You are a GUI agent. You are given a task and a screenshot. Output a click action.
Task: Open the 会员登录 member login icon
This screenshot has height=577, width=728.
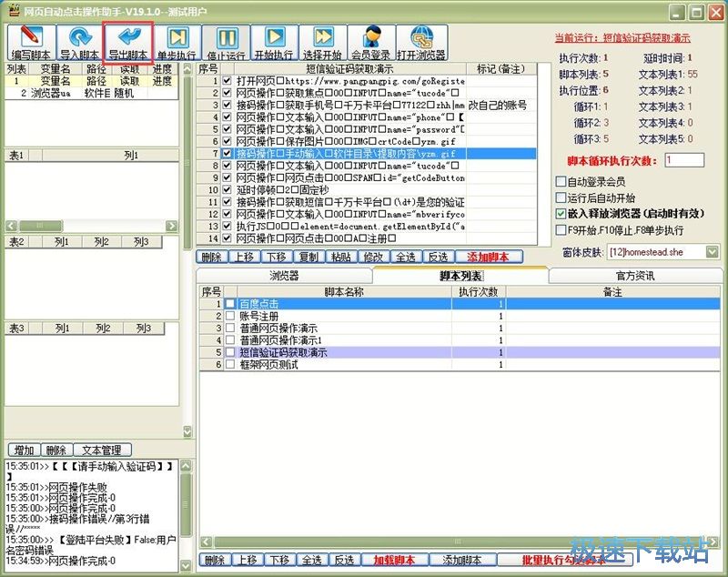pos(371,43)
